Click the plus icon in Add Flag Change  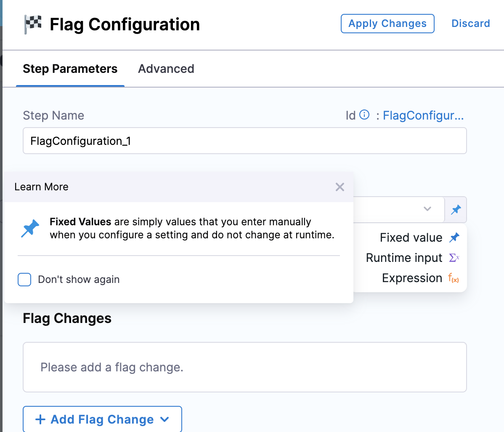[x=40, y=419]
